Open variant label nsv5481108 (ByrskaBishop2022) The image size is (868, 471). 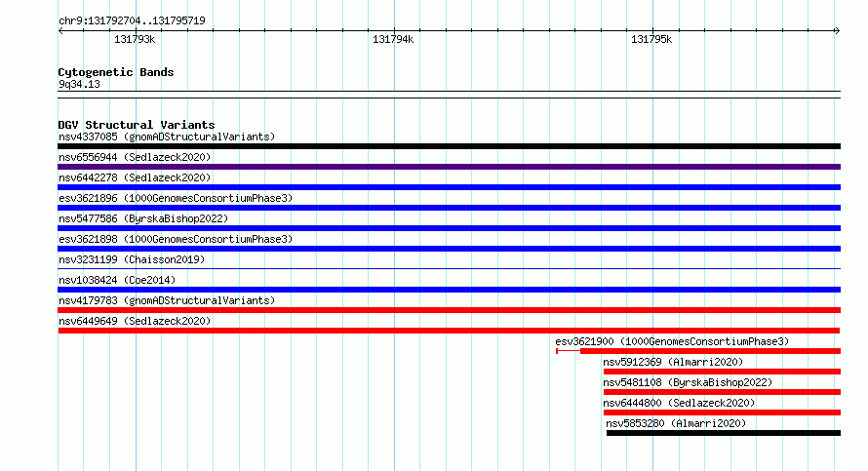[x=688, y=382]
